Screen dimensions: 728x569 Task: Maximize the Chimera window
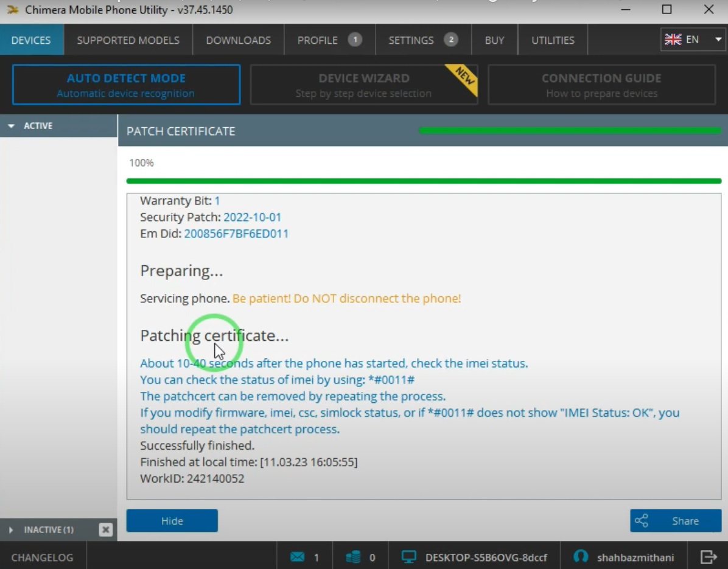pyautogui.click(x=667, y=9)
